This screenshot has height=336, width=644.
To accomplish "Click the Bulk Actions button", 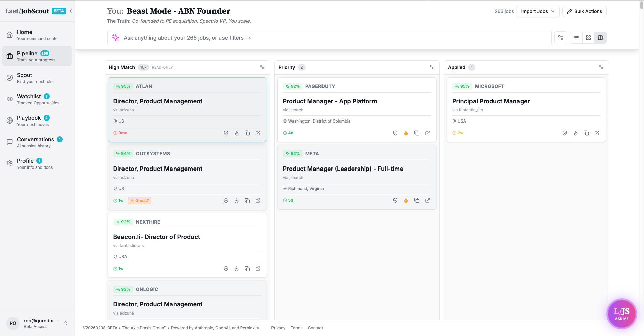I will [584, 11].
